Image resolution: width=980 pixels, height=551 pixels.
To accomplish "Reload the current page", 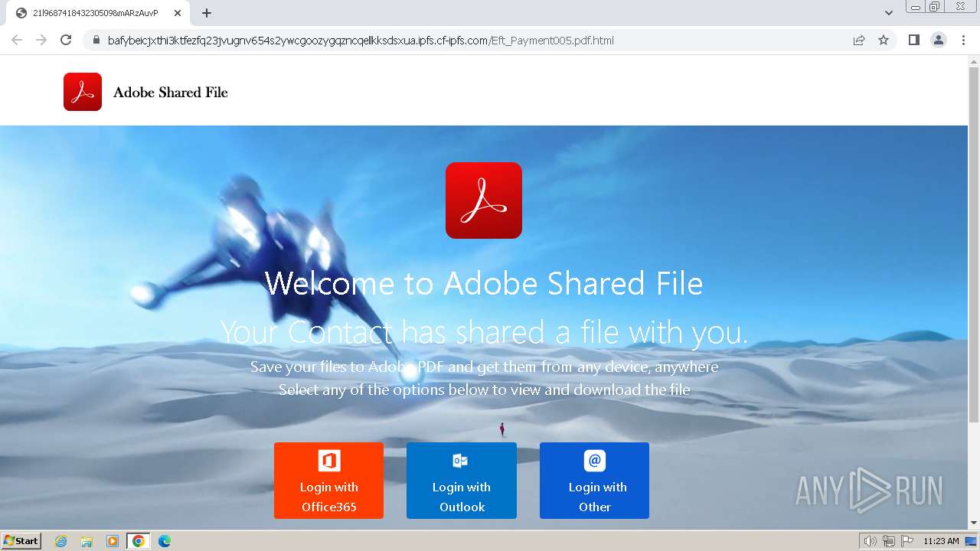I will pyautogui.click(x=66, y=40).
